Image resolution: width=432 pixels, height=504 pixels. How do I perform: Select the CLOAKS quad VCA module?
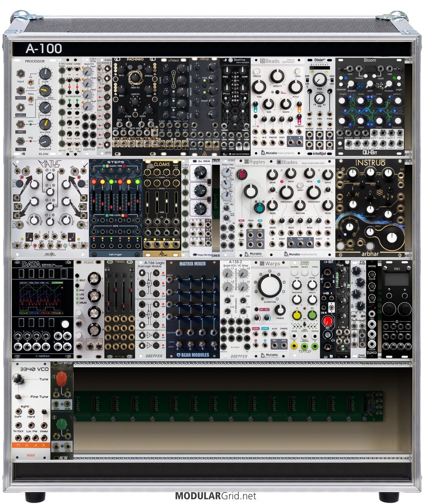click(162, 208)
